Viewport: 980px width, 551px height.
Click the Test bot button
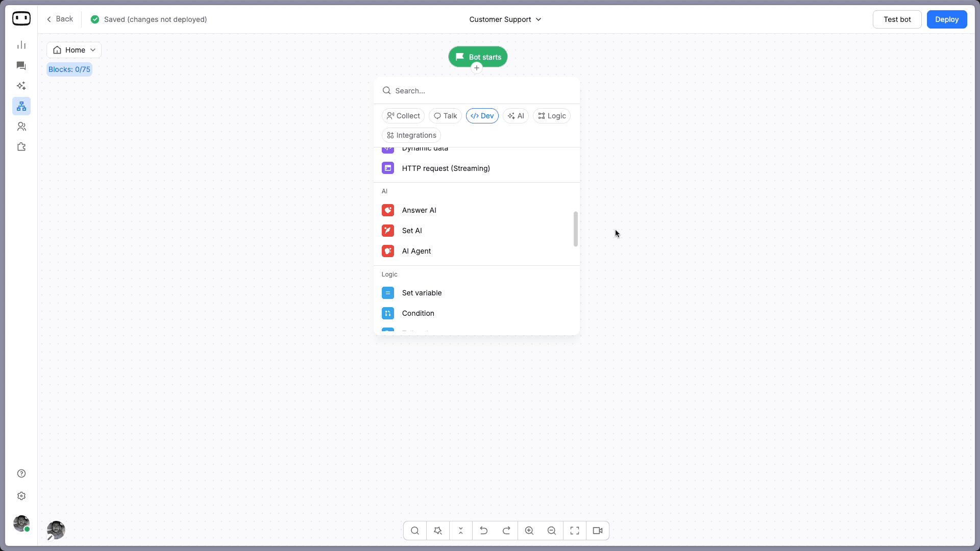(897, 19)
